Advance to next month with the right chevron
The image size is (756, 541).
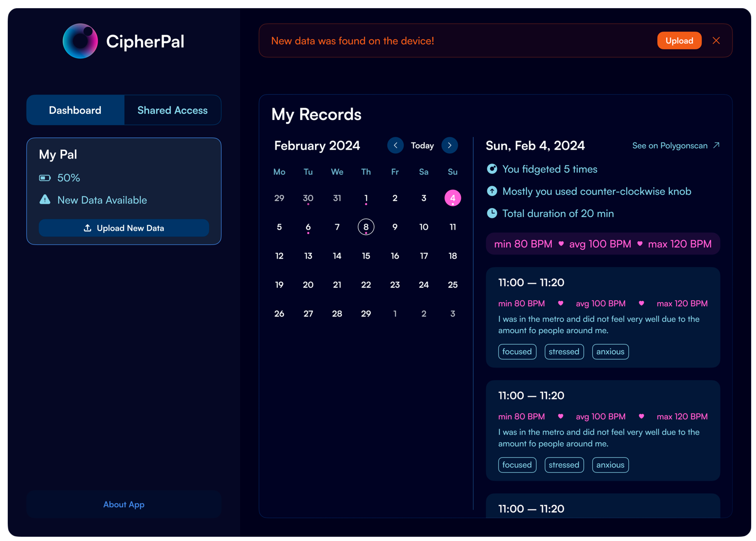click(x=450, y=145)
